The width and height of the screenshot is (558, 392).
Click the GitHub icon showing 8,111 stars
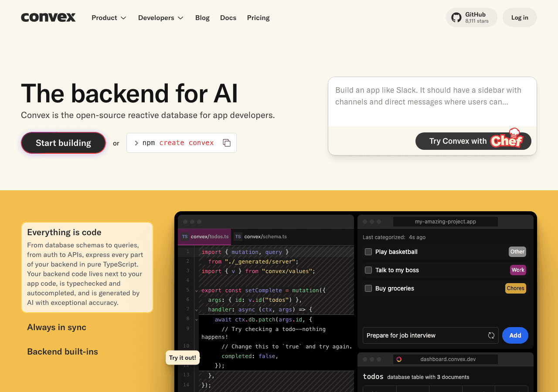(456, 17)
